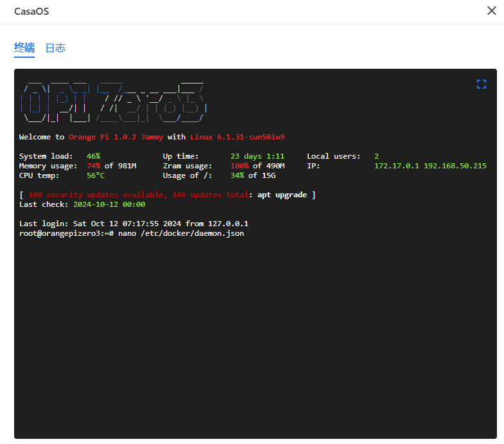Click the Usage of / value 34%
Viewport: 504px width, 444px height.
(x=237, y=175)
